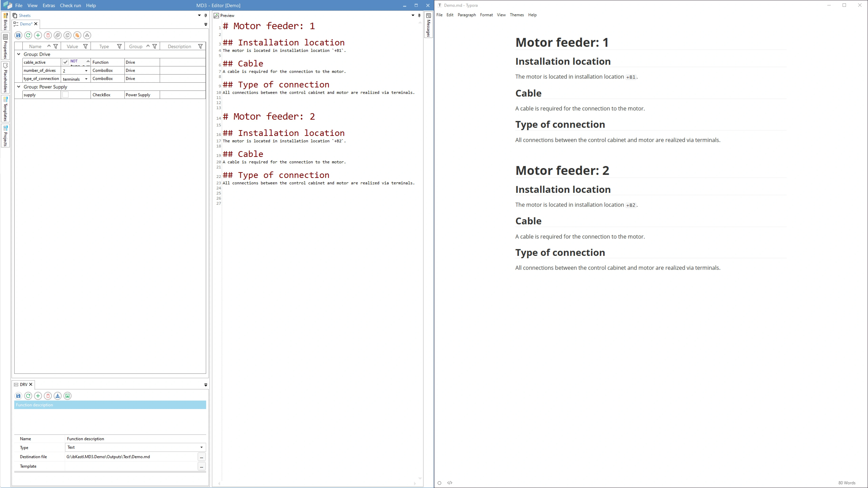
Task: Open the Themes menu in Typora
Action: [517, 15]
